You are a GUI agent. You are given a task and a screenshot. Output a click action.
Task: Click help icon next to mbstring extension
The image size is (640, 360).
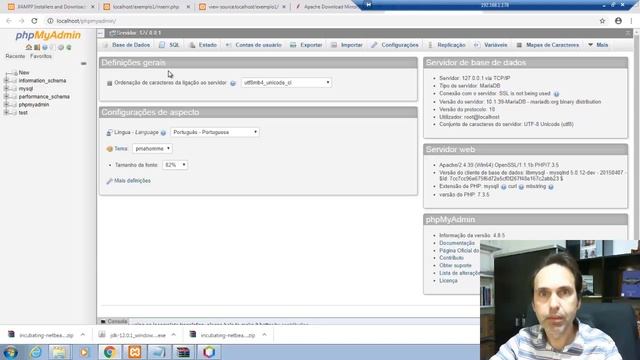tap(551, 187)
